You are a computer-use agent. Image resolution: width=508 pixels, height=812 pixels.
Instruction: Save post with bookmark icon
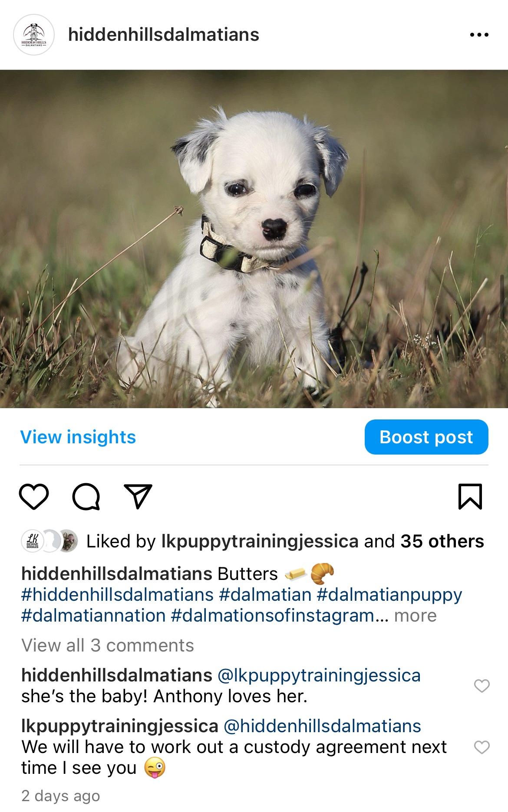[x=470, y=497]
